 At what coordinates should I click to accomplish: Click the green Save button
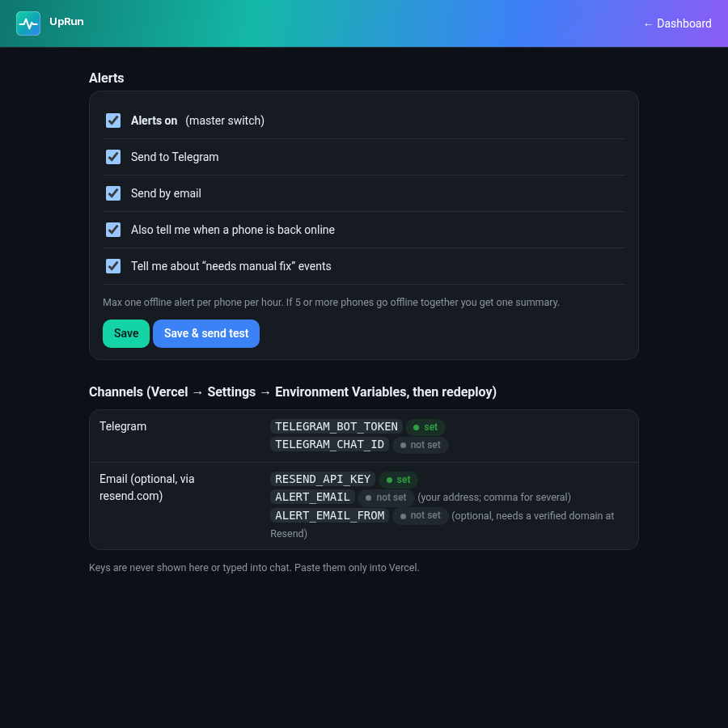click(x=126, y=333)
